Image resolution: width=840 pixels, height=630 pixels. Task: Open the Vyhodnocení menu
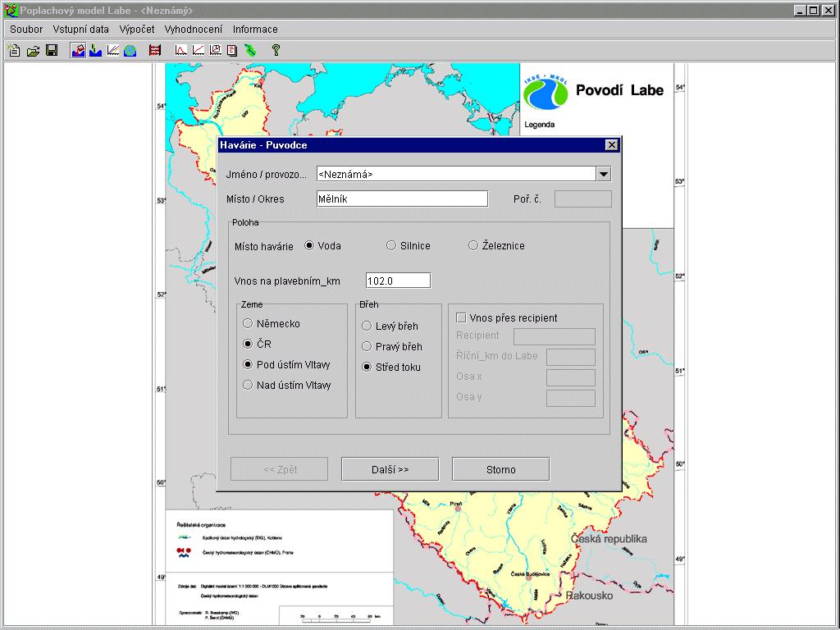click(194, 30)
